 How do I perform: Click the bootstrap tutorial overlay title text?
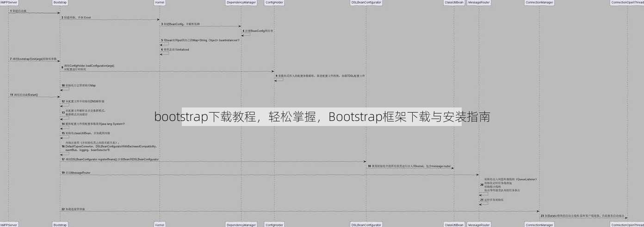322,117
